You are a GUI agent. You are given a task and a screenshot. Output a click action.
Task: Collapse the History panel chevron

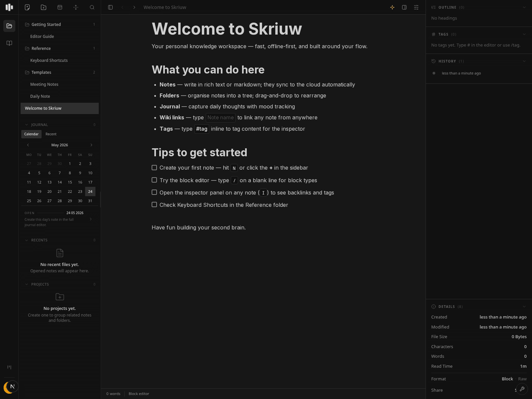tap(524, 61)
